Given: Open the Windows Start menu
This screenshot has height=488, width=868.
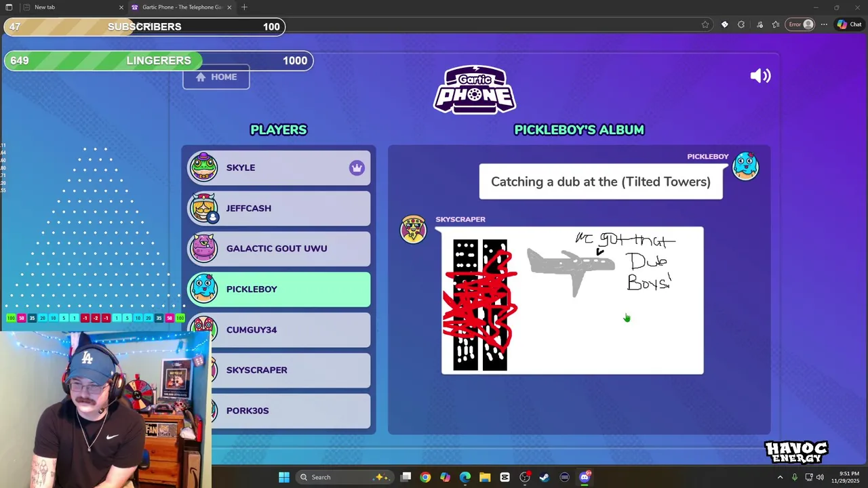Looking at the screenshot, I should 284,477.
